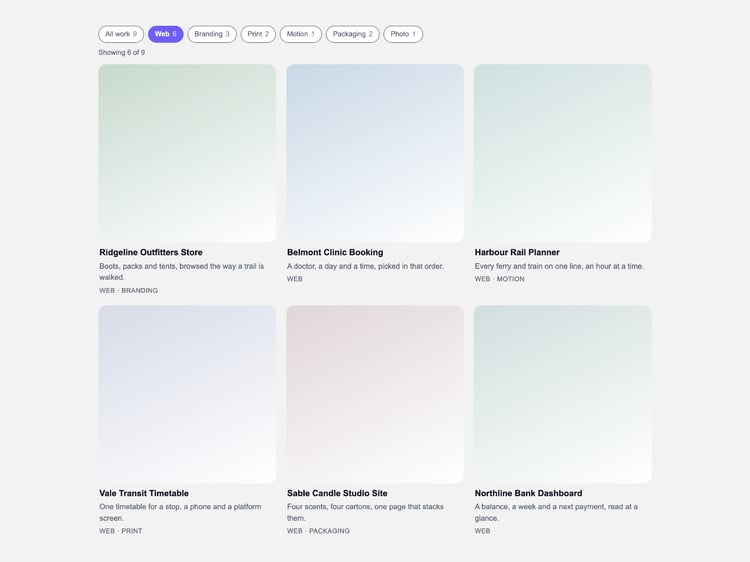This screenshot has height=562, width=750.
Task: Filter projects by Branding
Action: tap(212, 34)
